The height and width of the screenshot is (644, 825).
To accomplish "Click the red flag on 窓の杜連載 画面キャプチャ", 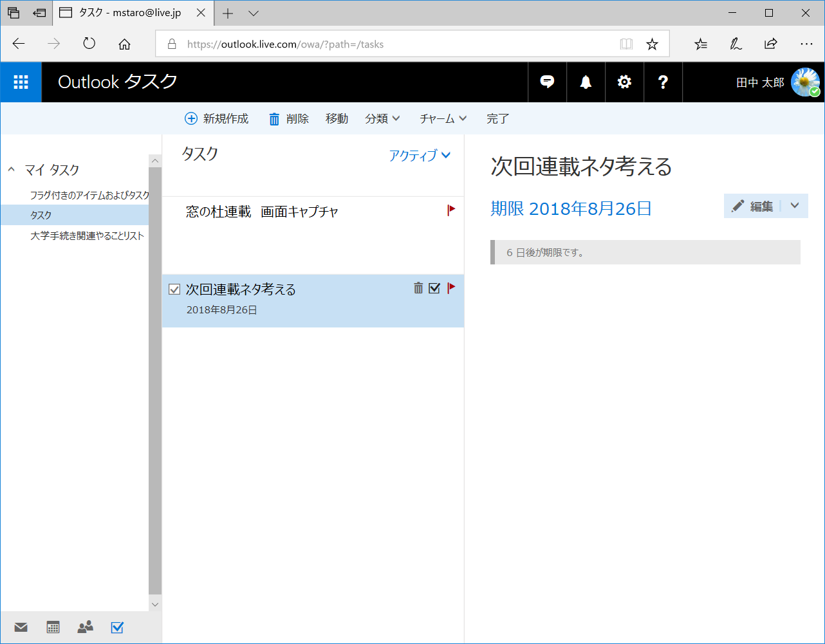I will (x=451, y=210).
